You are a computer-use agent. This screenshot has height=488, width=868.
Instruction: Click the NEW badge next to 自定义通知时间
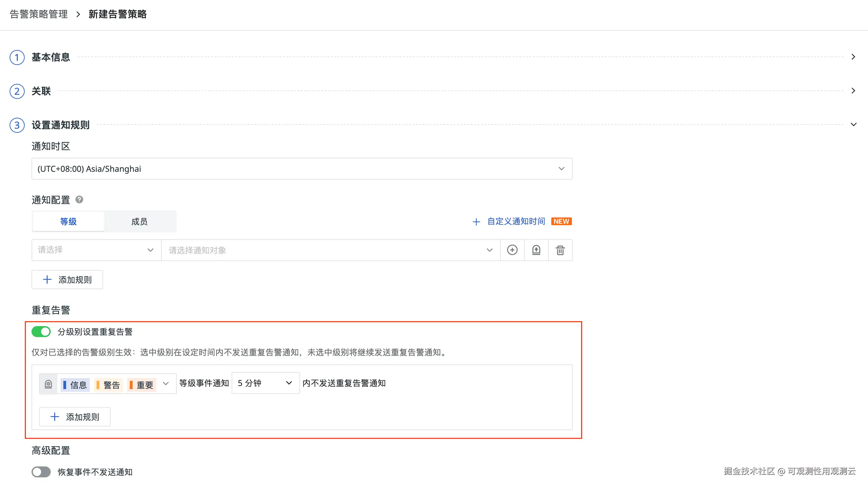coord(561,221)
